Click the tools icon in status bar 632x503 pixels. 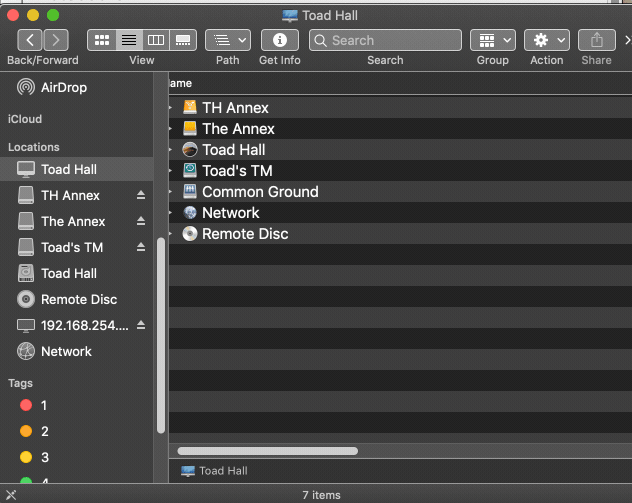pos(11,495)
